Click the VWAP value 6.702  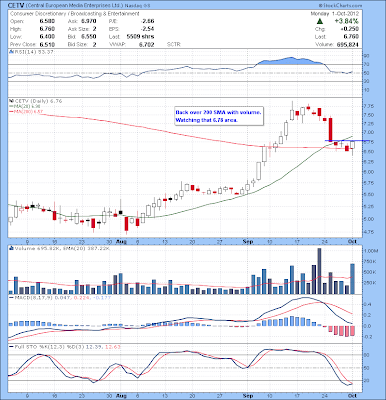point(147,44)
